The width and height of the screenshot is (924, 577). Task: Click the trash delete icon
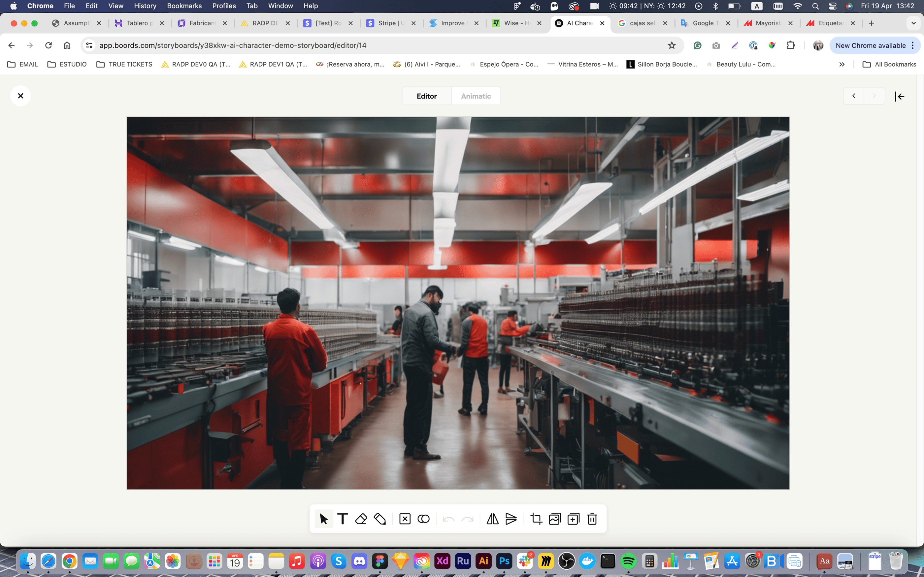(x=592, y=519)
